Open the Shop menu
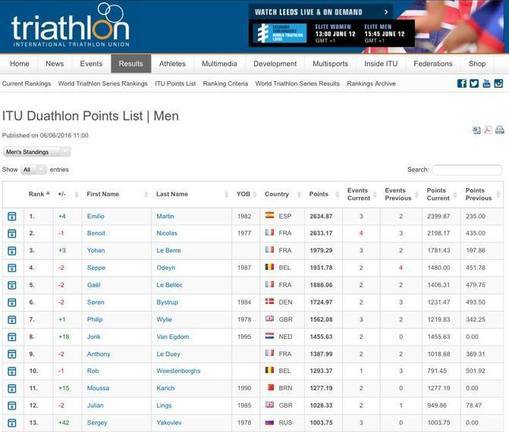509x432 pixels. 477,64
